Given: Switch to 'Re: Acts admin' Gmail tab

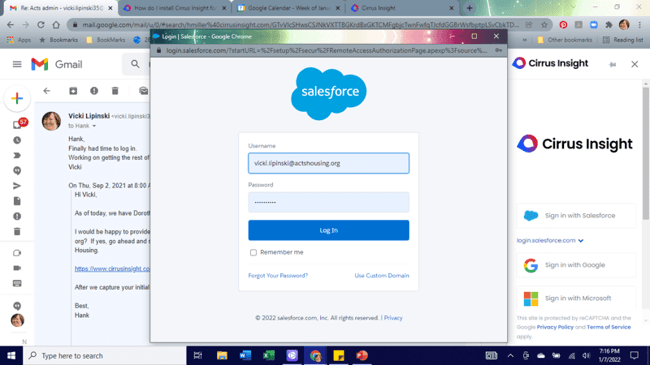Looking at the screenshot, I should 61,8.
